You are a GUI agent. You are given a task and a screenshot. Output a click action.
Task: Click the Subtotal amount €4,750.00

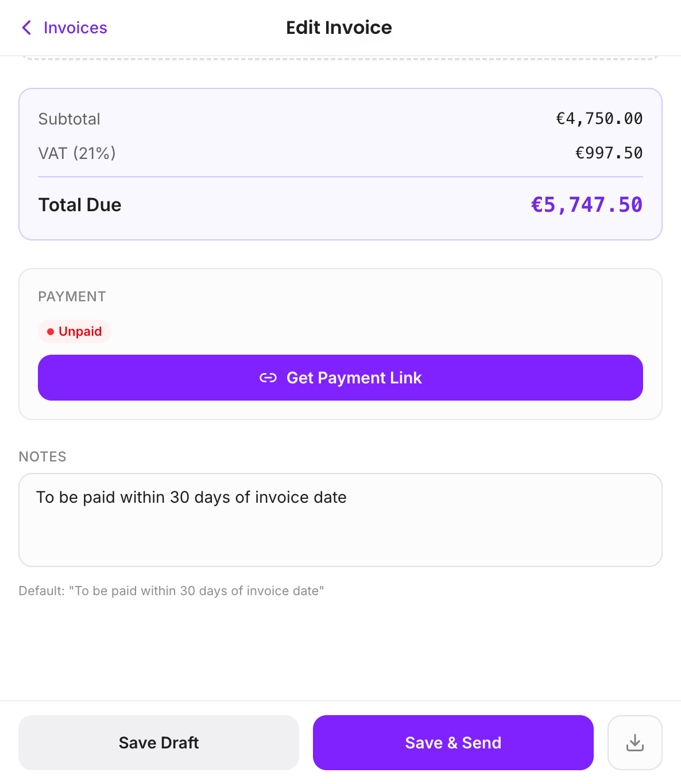(599, 119)
